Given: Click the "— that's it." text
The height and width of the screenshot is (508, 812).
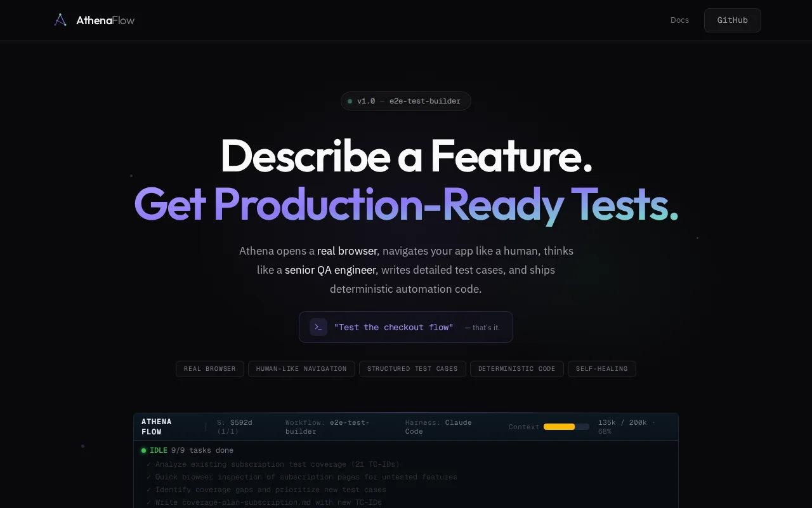Looking at the screenshot, I should point(482,328).
